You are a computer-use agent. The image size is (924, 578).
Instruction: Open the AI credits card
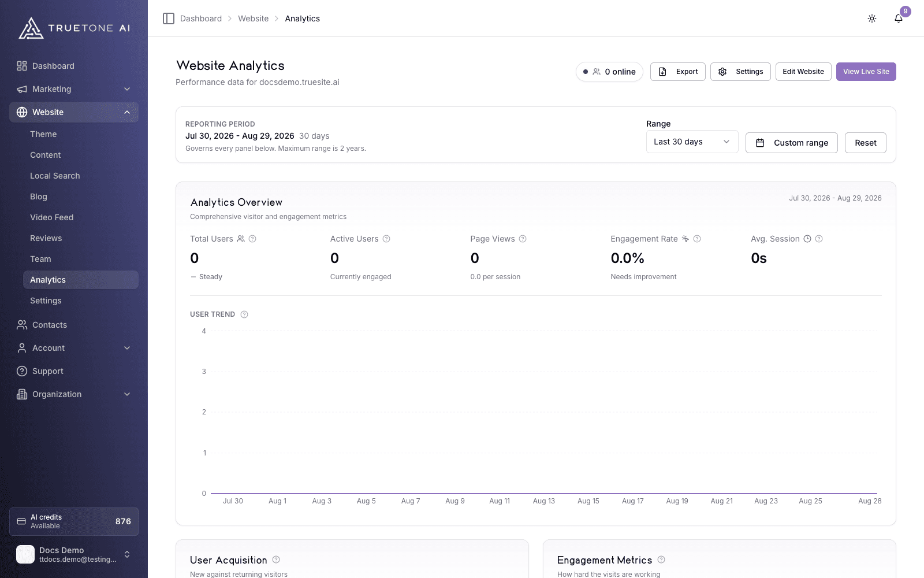tap(74, 521)
